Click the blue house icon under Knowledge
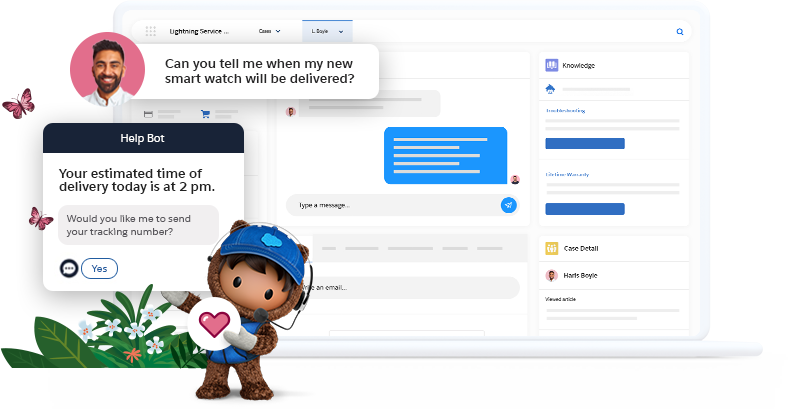This screenshot has width=788, height=409. [550, 89]
